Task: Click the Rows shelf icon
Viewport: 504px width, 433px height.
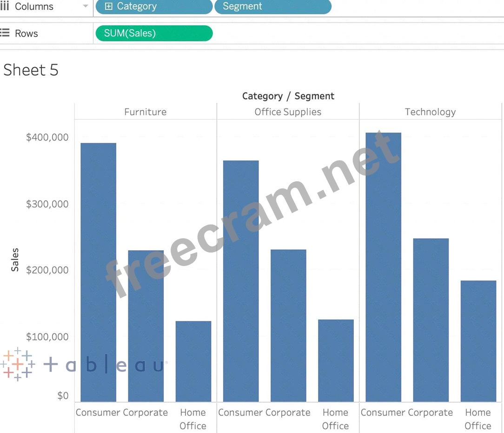Action: point(5,33)
